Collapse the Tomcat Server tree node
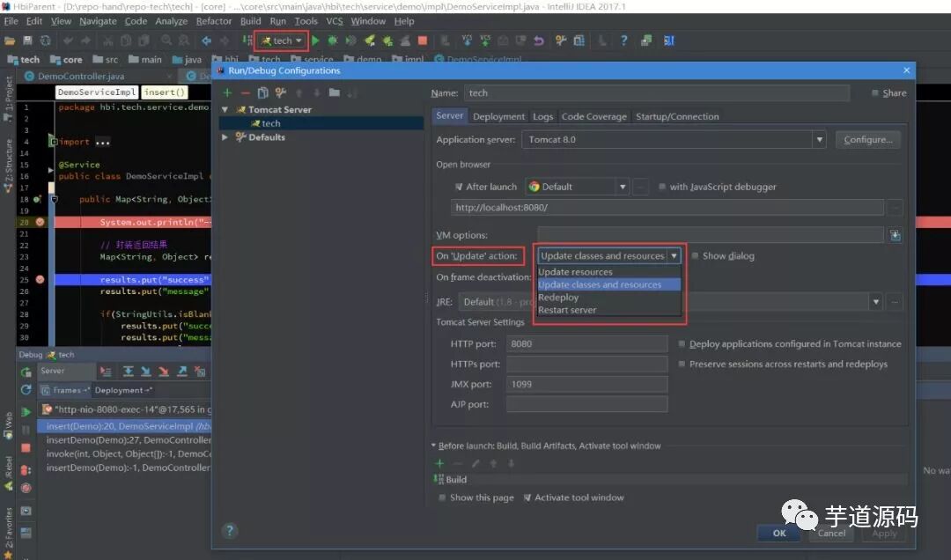Viewport: 951px width, 560px height. [225, 110]
